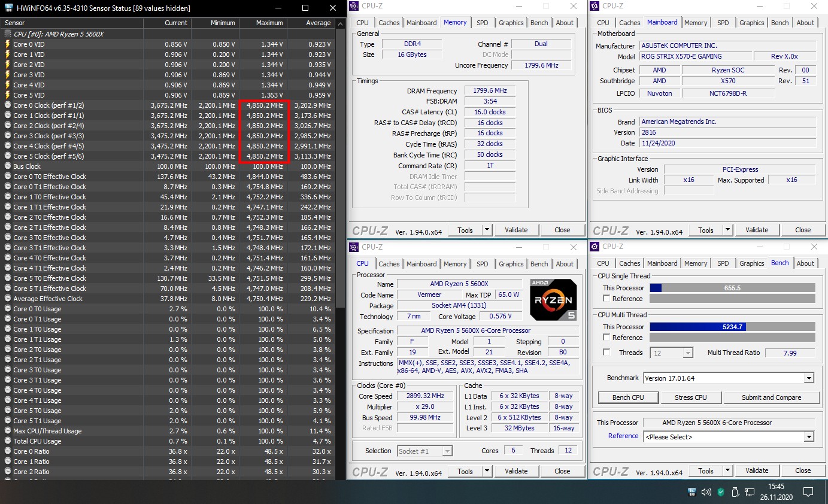Viewport: 828px width, 504px height.
Task: Click the Sensor column header in HWiNFO
Action: 71,23
